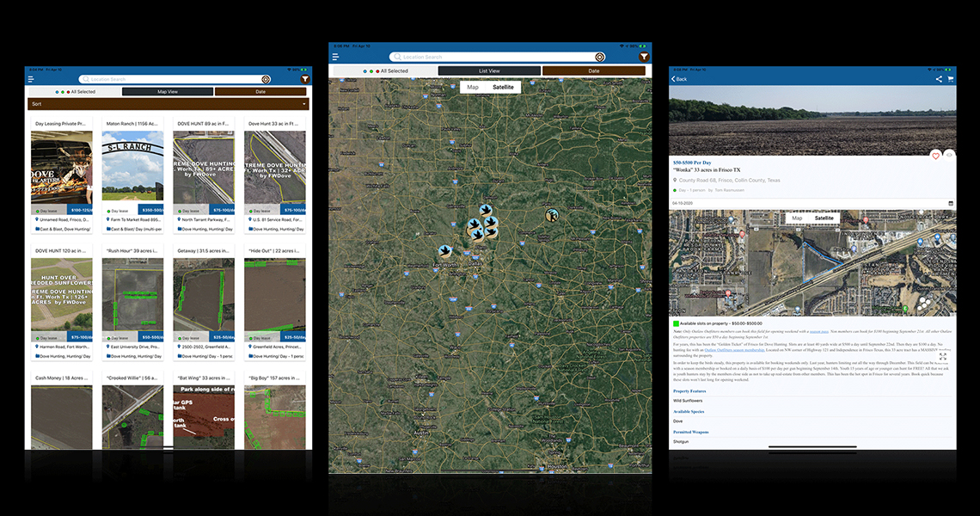Select Map type in large map screen
Screen dimensions: 980x516
coord(473,87)
